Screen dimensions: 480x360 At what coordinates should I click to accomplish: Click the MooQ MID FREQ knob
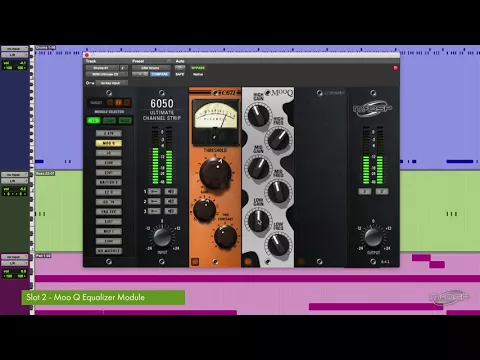[x=278, y=192]
